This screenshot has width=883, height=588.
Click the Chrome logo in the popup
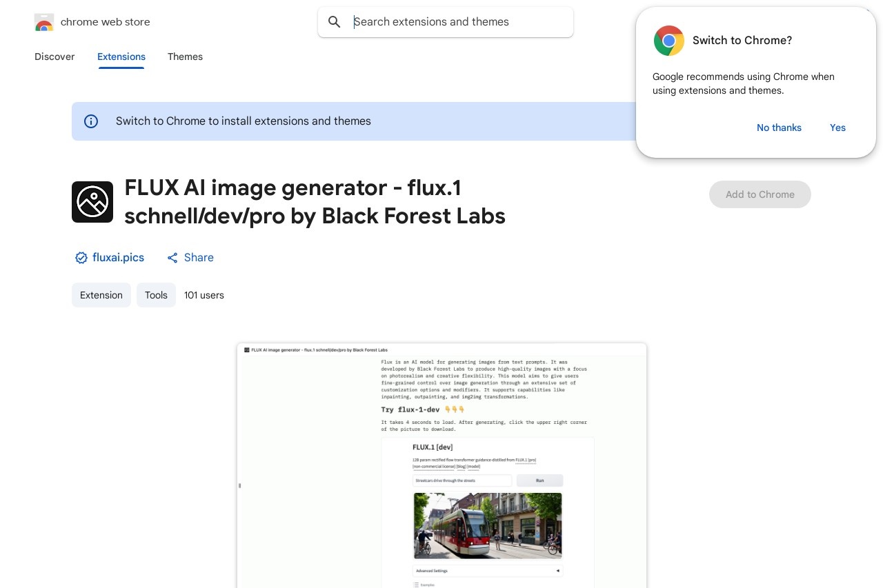pos(669,41)
